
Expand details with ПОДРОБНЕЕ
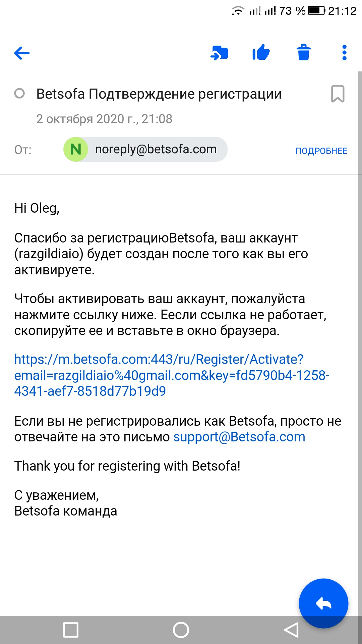coord(321,151)
